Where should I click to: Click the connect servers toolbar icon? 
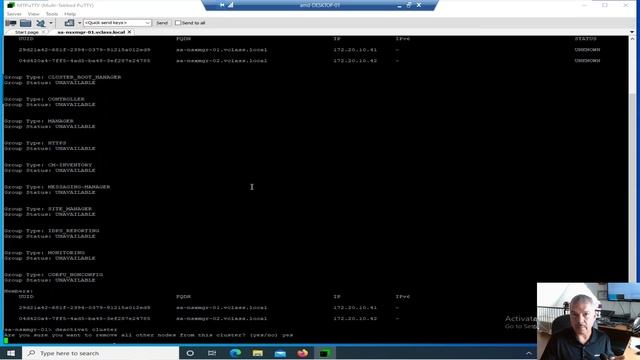[x=41, y=23]
